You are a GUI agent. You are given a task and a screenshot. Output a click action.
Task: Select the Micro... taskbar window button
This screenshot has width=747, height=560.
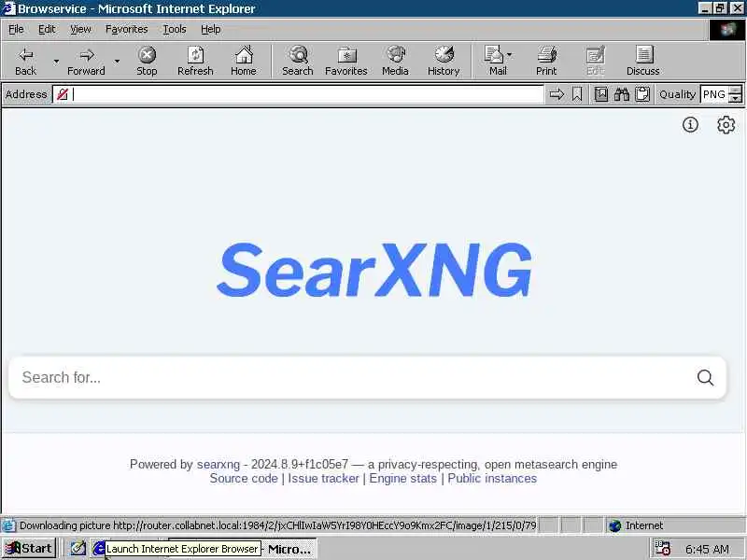pyautogui.click(x=289, y=549)
